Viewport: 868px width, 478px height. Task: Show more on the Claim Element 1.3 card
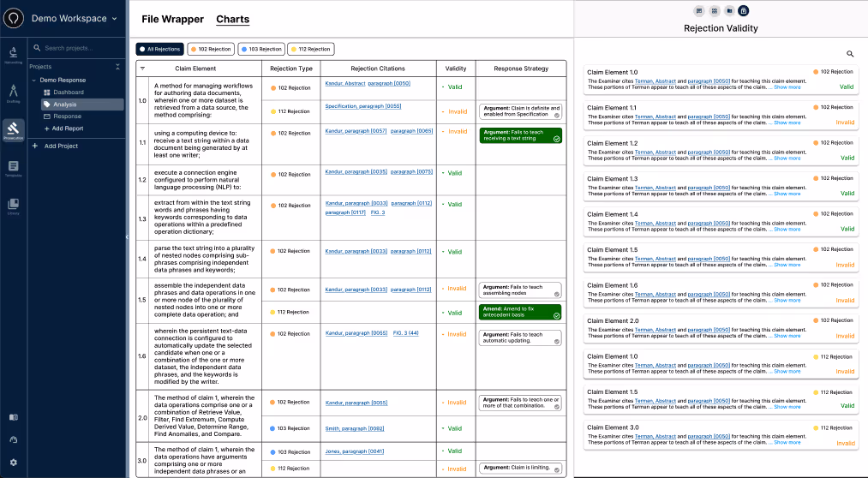tap(787, 194)
